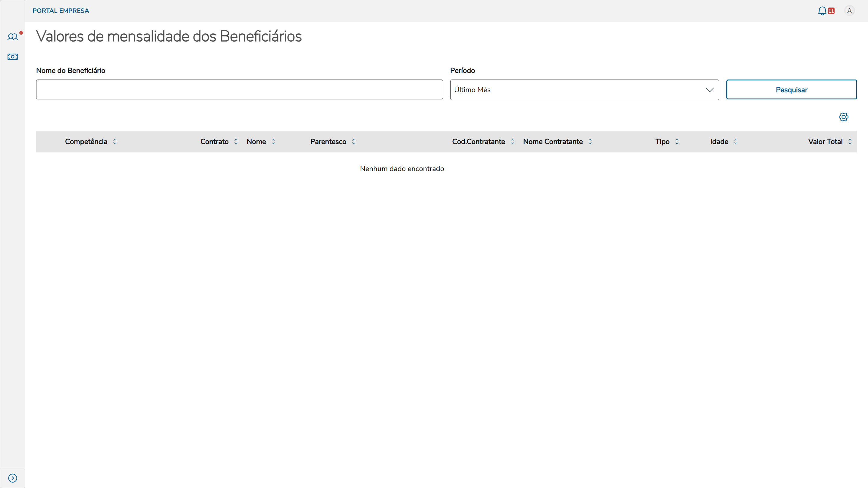The height and width of the screenshot is (488, 868).
Task: Click the notifications bell icon
Action: 822,11
